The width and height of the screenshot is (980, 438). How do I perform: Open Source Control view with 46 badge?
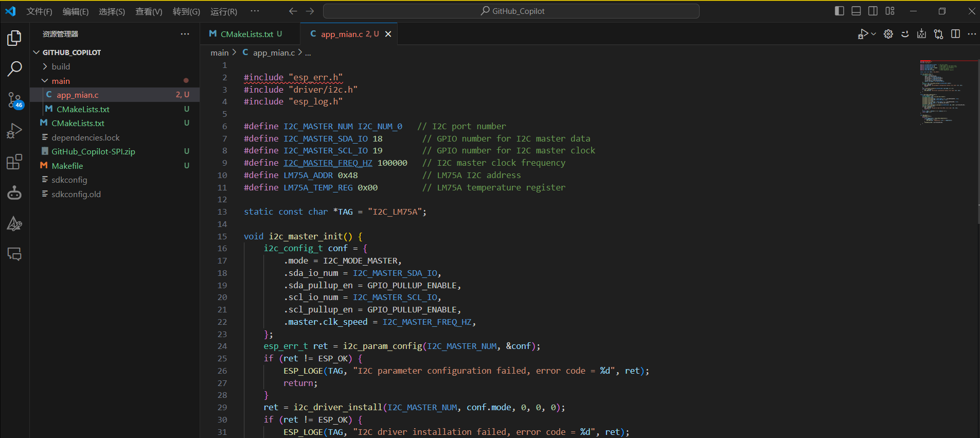(x=14, y=100)
